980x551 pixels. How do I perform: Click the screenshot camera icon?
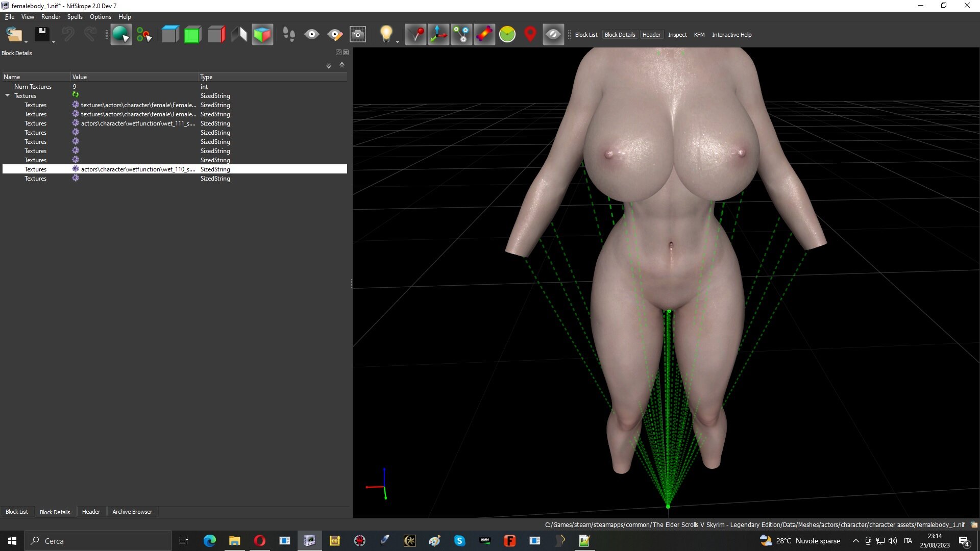[358, 35]
